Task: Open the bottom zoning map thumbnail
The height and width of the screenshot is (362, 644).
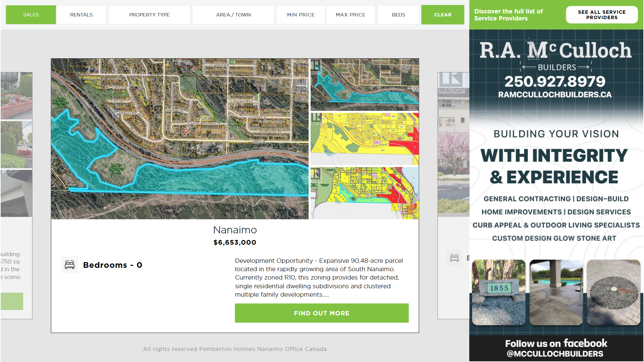Action: click(364, 193)
